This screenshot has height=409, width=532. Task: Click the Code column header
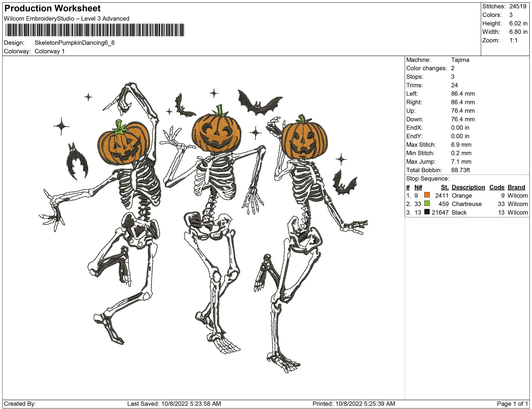[497, 187]
